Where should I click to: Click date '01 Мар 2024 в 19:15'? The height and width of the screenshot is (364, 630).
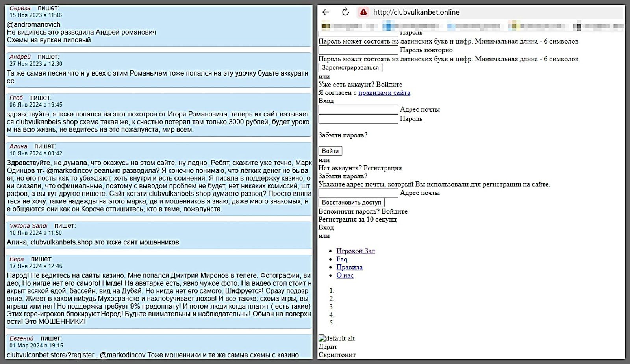(x=36, y=346)
